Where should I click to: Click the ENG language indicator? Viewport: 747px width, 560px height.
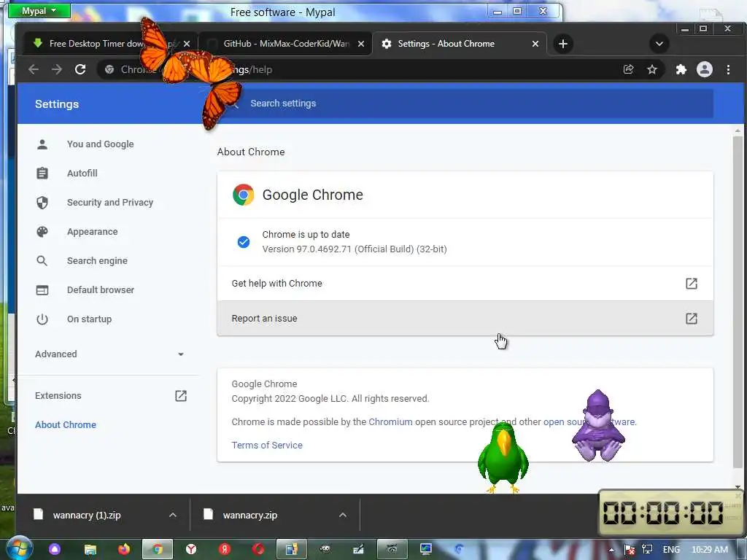pos(671,550)
